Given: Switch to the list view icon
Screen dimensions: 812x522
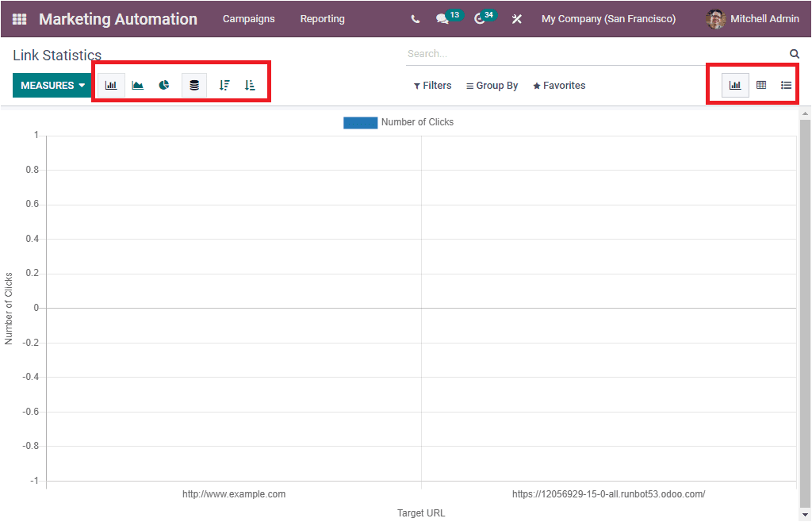Looking at the screenshot, I should 787,85.
